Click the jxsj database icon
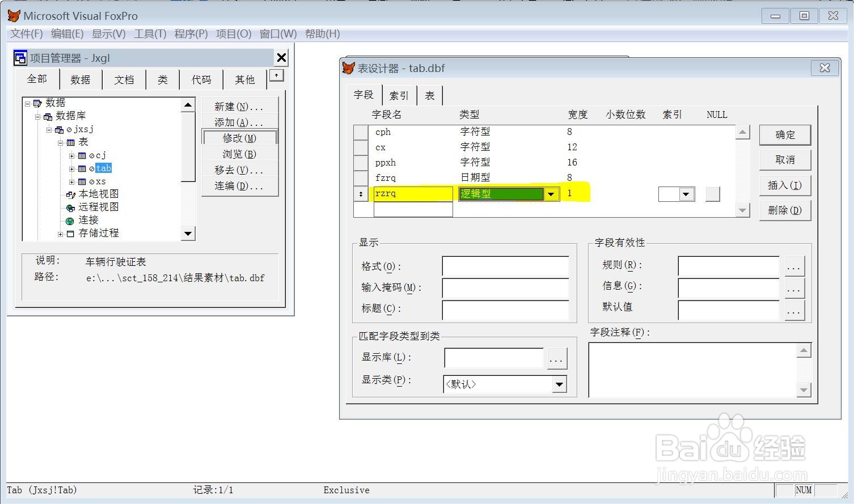The image size is (854, 504). [x=59, y=130]
